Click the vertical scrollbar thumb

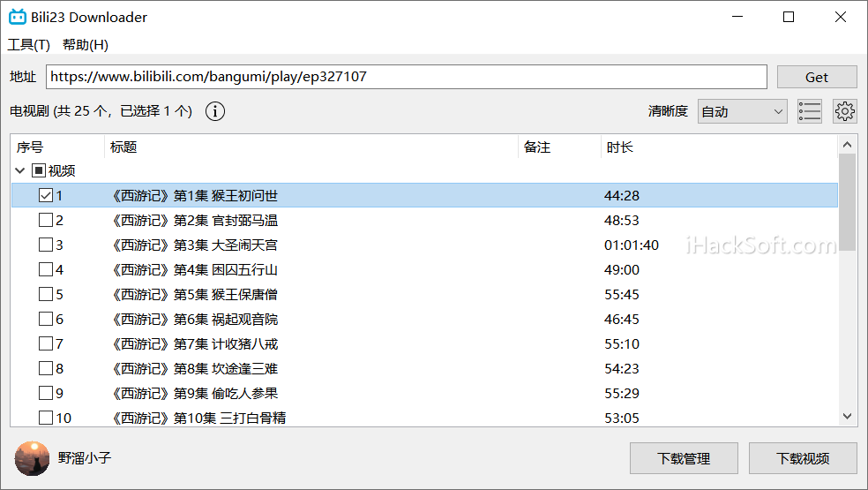[x=847, y=202]
